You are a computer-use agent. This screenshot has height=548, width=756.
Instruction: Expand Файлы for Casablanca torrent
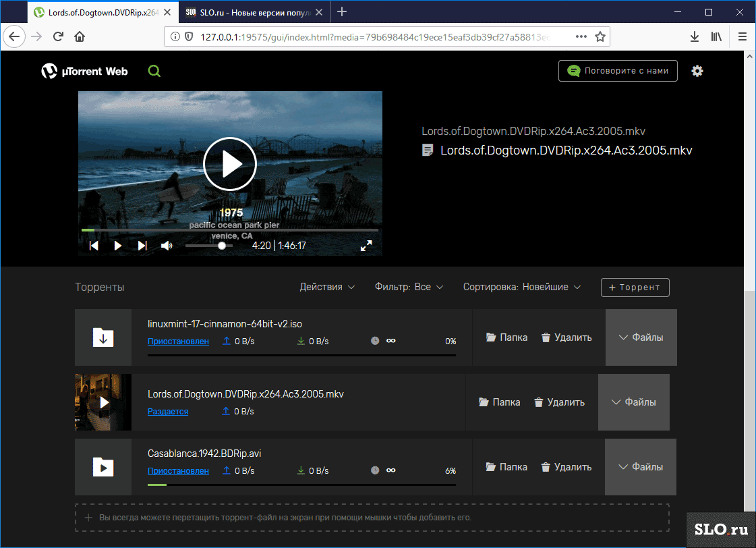(641, 467)
